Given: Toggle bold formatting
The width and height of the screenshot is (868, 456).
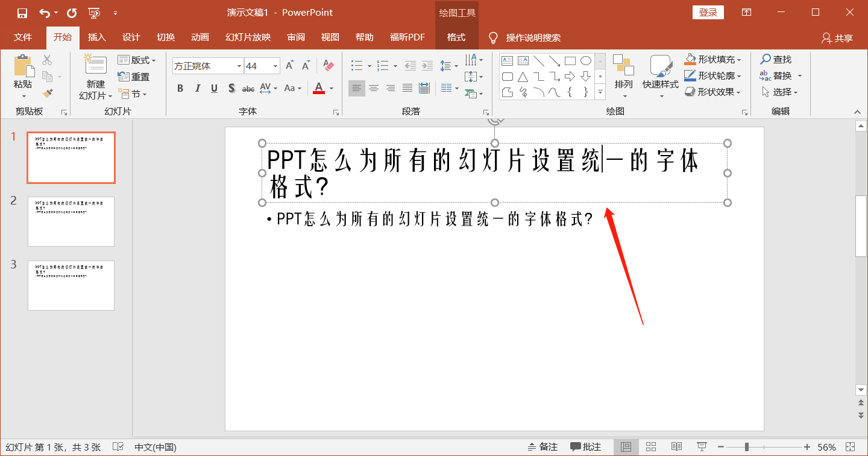Looking at the screenshot, I should pyautogui.click(x=180, y=89).
